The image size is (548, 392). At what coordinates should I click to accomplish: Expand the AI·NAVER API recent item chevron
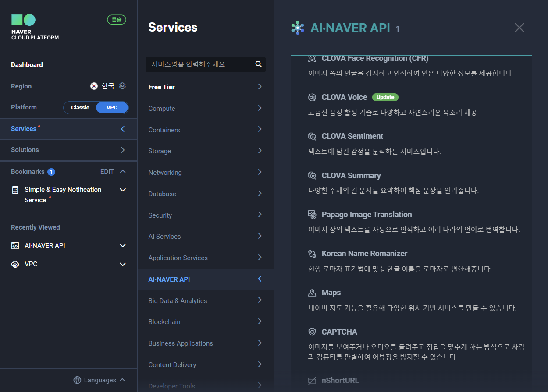tap(123, 246)
